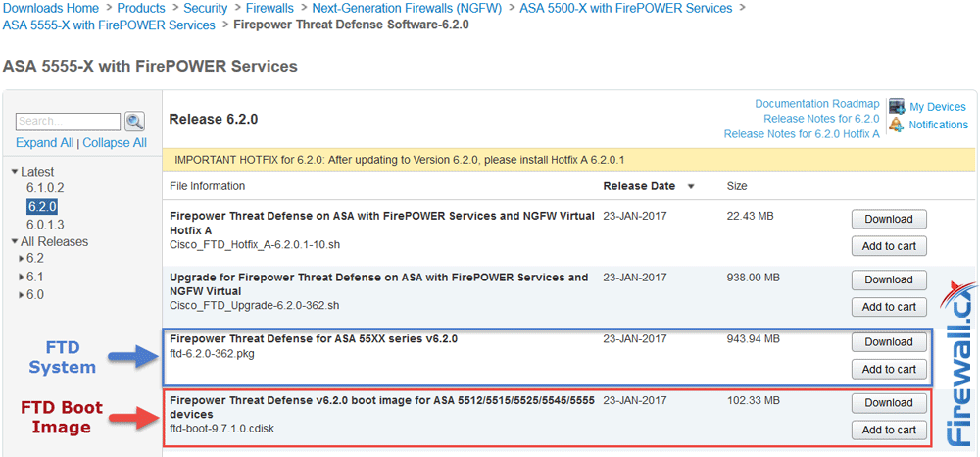Open ASA 5500-X with FirePOWER Services breadcrumb
The image size is (980, 457).
coord(625,8)
